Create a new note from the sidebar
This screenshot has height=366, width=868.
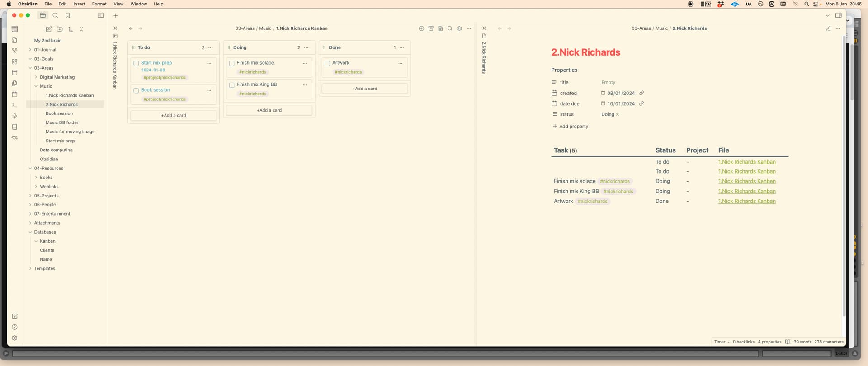[x=49, y=29]
